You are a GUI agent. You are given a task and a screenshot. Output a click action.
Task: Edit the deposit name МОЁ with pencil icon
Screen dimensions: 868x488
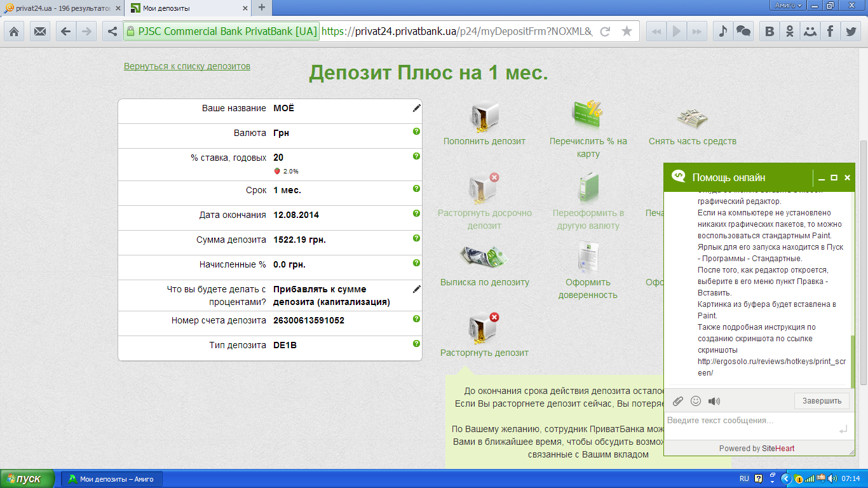point(417,108)
